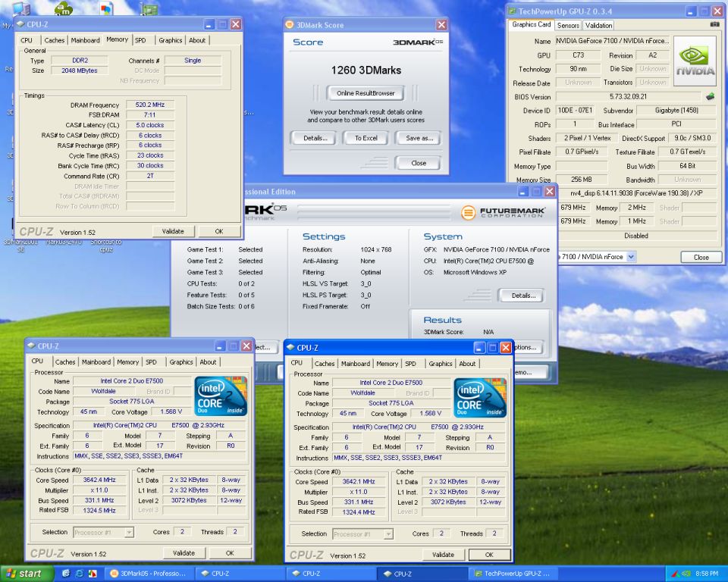Click the red tray icon near clock
This screenshot has width=728, height=582.
click(676, 574)
